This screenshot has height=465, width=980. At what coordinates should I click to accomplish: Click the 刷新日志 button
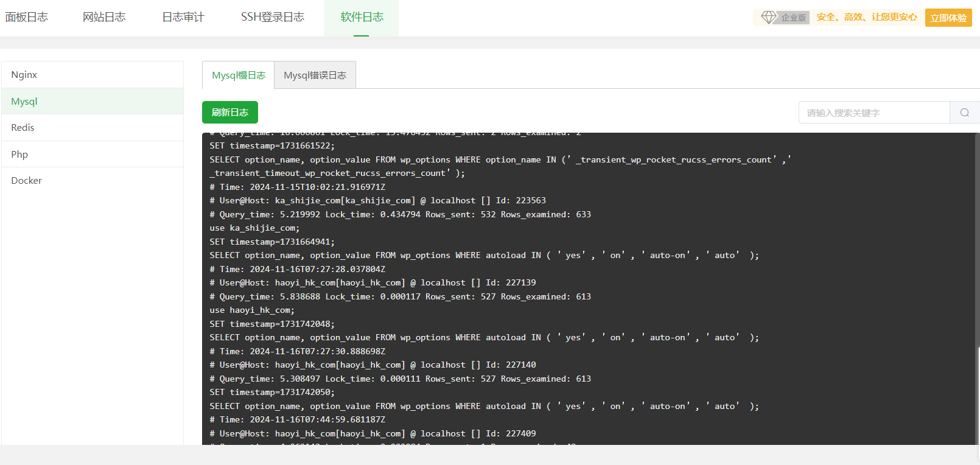[230, 113]
